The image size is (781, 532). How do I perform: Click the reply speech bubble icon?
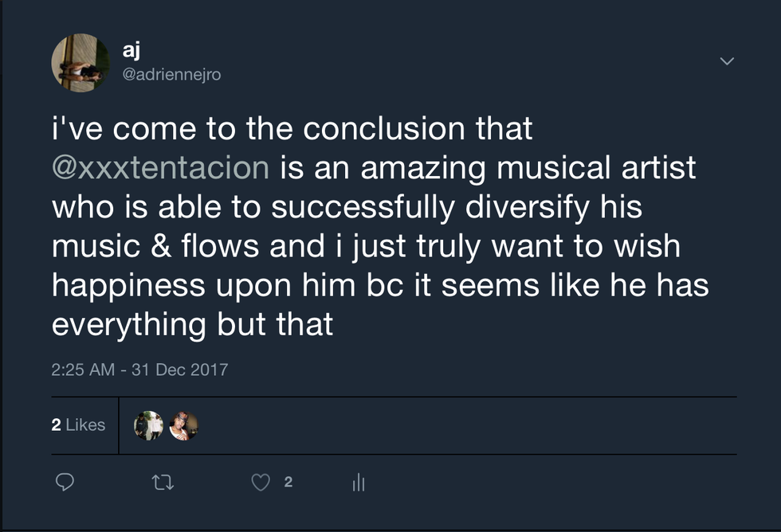click(x=66, y=482)
